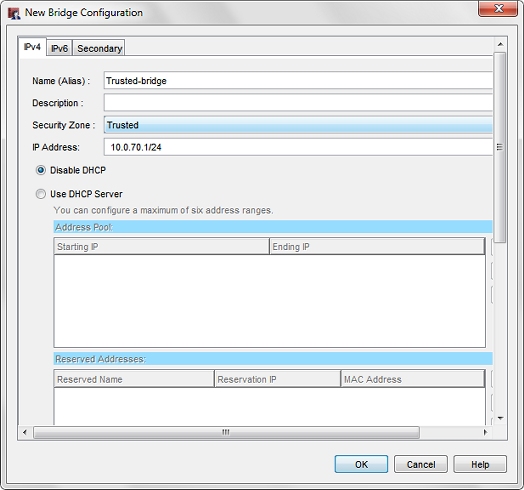Click the Cancel button
The image size is (524, 490).
(x=421, y=464)
